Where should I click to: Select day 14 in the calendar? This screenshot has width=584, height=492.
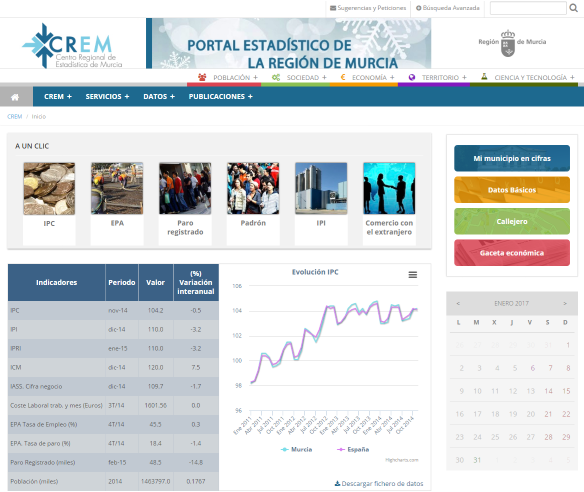click(548, 391)
